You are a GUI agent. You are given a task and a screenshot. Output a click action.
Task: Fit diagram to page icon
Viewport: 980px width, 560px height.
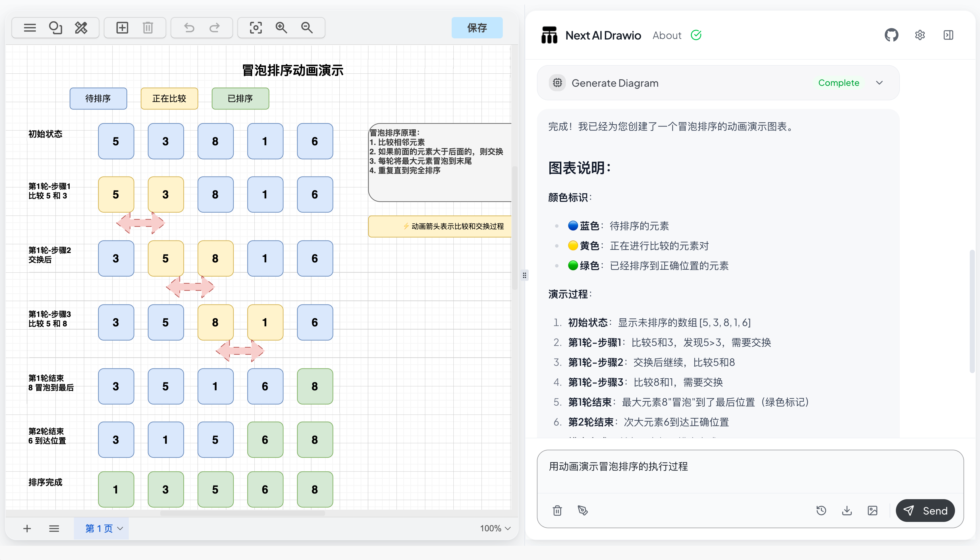click(x=256, y=28)
